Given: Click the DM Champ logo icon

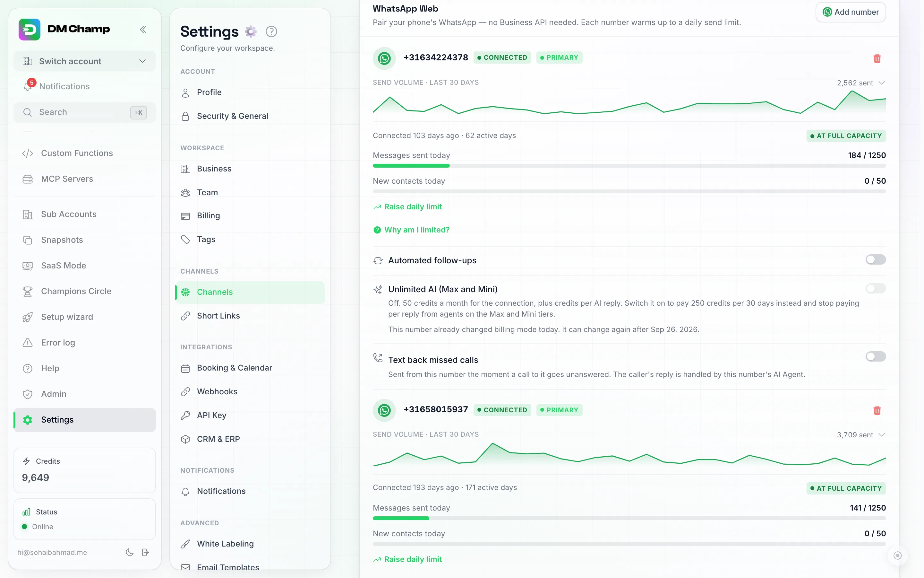Looking at the screenshot, I should pos(30,30).
